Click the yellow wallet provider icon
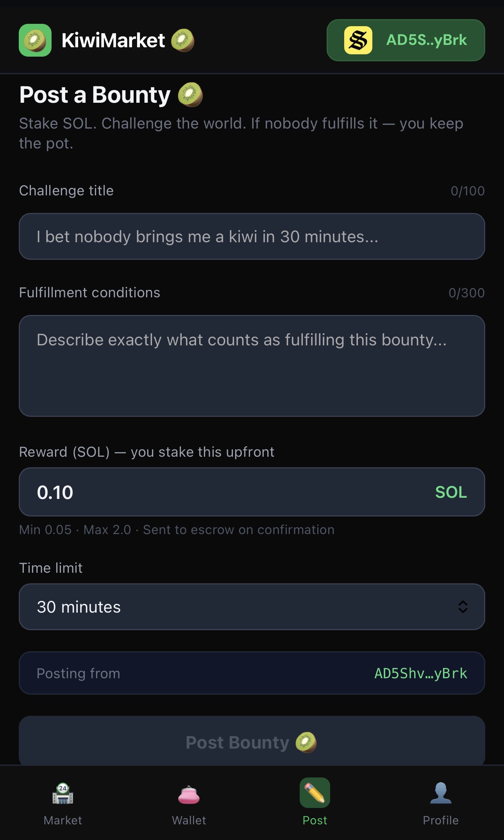Image resolution: width=504 pixels, height=840 pixels. coord(358,40)
